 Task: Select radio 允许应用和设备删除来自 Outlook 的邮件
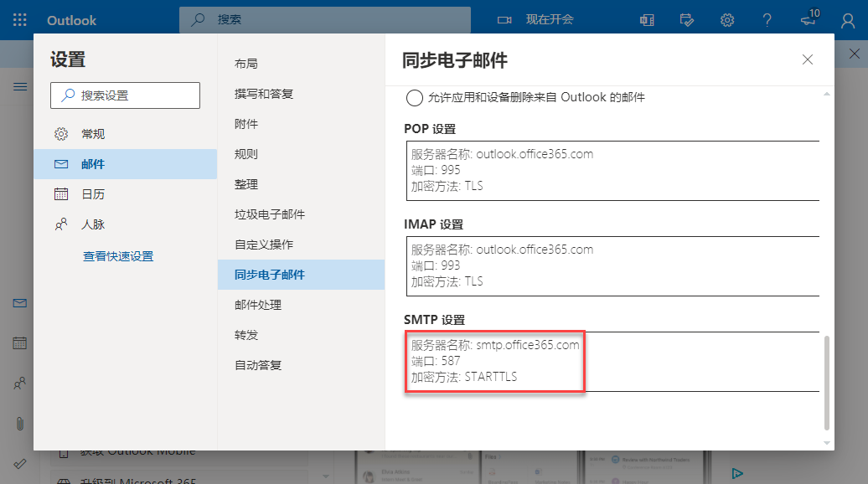415,98
